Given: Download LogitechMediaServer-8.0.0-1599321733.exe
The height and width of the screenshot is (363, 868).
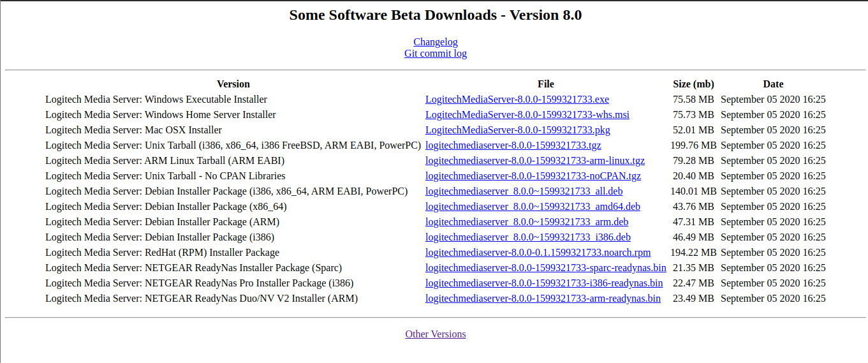Looking at the screenshot, I should [x=517, y=100].
